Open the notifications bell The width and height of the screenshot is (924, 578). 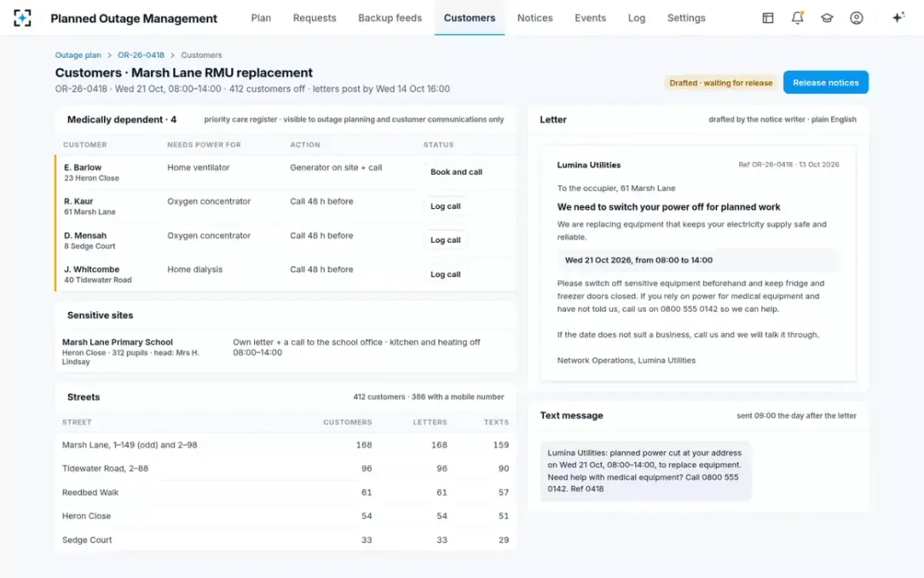click(x=798, y=18)
